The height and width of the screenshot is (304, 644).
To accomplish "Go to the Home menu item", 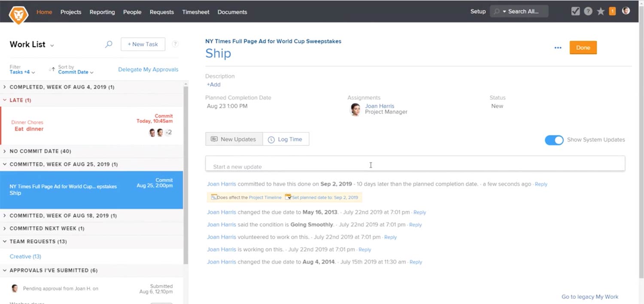I will pyautogui.click(x=44, y=12).
